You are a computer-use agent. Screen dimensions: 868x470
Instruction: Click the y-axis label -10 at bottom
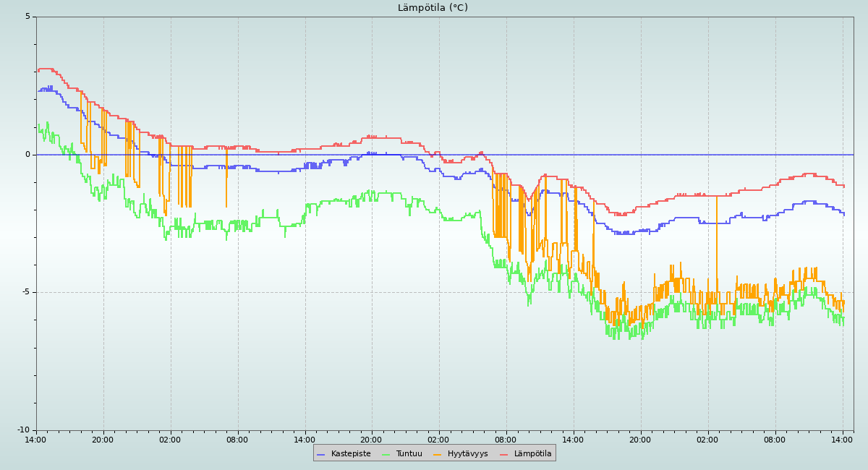25,430
